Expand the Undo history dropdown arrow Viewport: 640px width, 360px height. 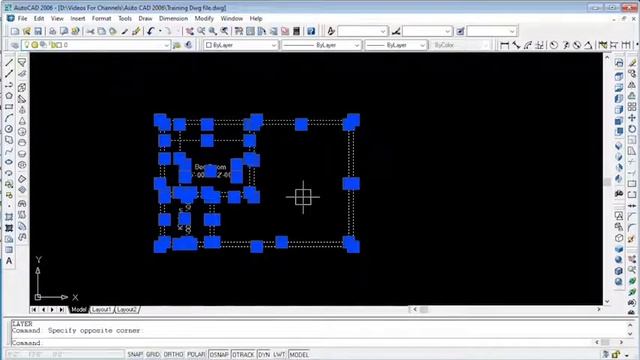160,31
